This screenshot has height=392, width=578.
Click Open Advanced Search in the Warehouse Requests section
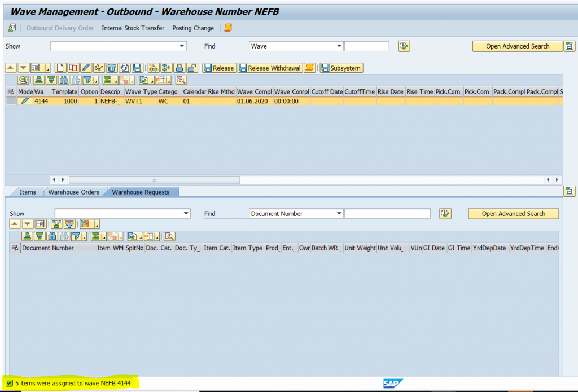point(514,214)
